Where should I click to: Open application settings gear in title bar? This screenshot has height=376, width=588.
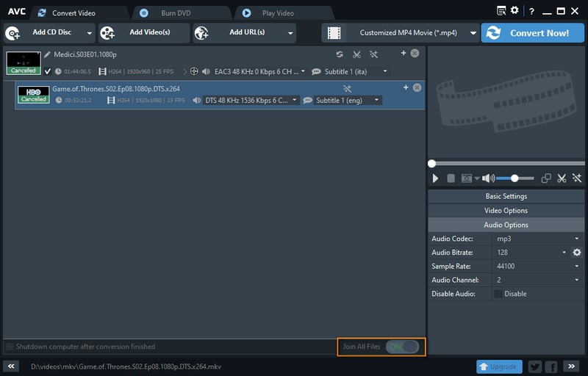click(x=514, y=11)
